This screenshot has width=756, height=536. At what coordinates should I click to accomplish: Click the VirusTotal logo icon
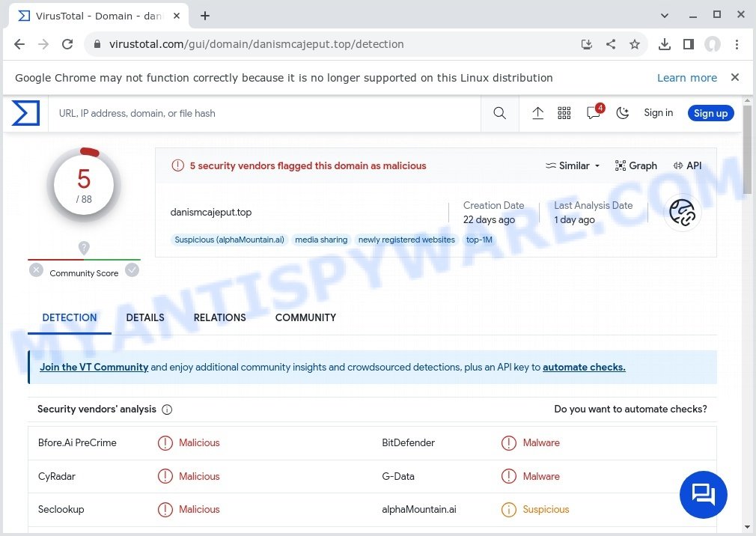(x=25, y=113)
